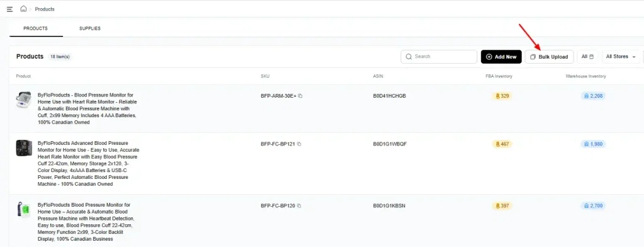The image size is (644, 247).
Task: Click the ASIN column header
Action: point(378,76)
